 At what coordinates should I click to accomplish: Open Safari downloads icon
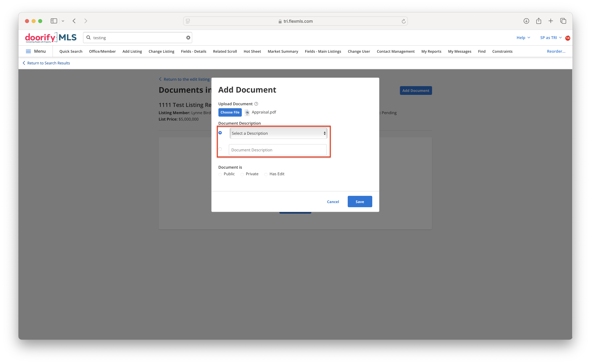point(526,21)
